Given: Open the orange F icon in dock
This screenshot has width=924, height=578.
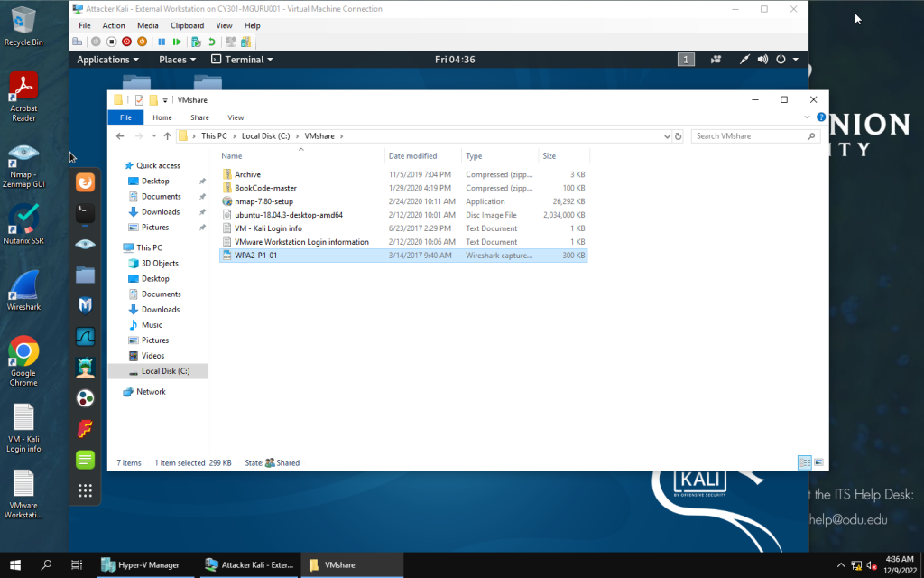Looking at the screenshot, I should click(x=86, y=429).
